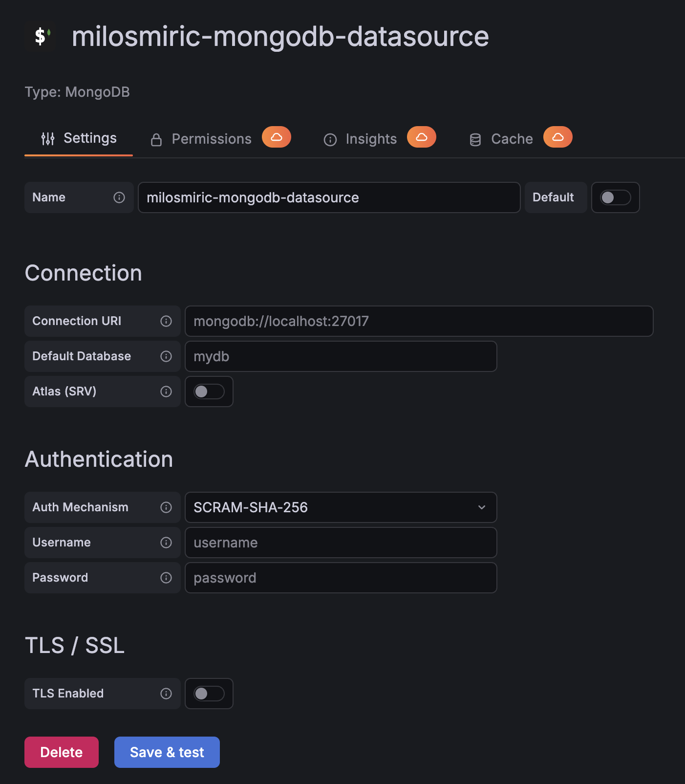Viewport: 685px width, 784px height.
Task: Click the cloud badge next to Cache
Action: (558, 137)
